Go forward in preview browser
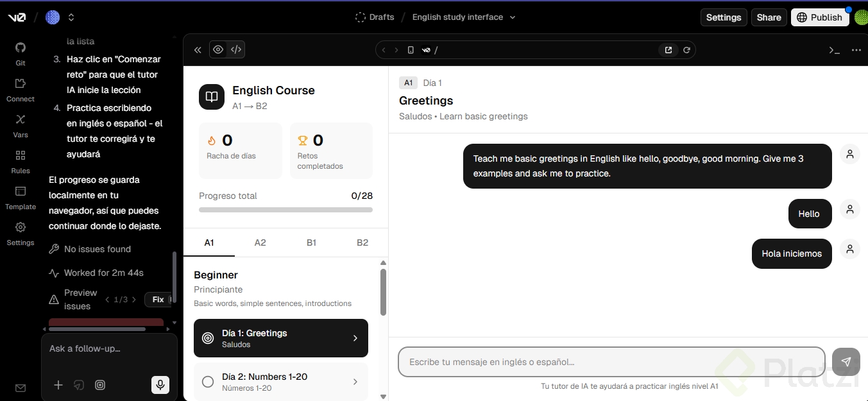The height and width of the screenshot is (401, 868). pos(396,50)
